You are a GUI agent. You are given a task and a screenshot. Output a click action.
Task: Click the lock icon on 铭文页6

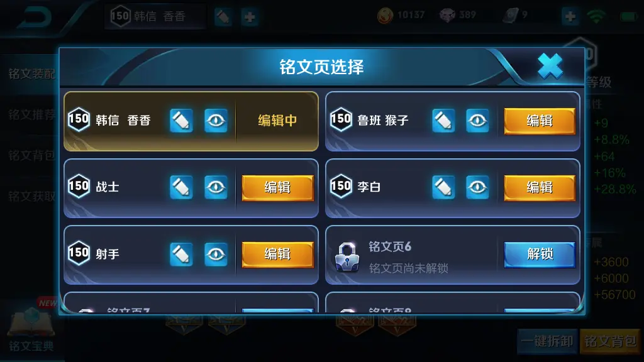click(347, 257)
